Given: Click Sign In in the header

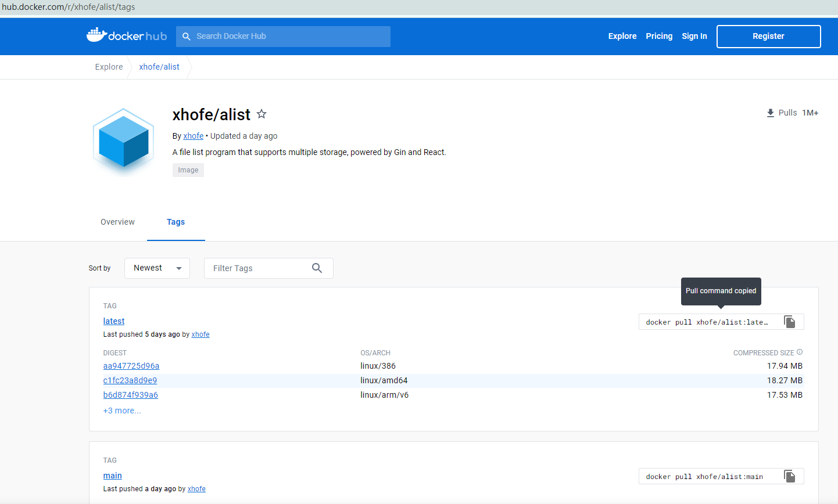Looking at the screenshot, I should point(694,36).
